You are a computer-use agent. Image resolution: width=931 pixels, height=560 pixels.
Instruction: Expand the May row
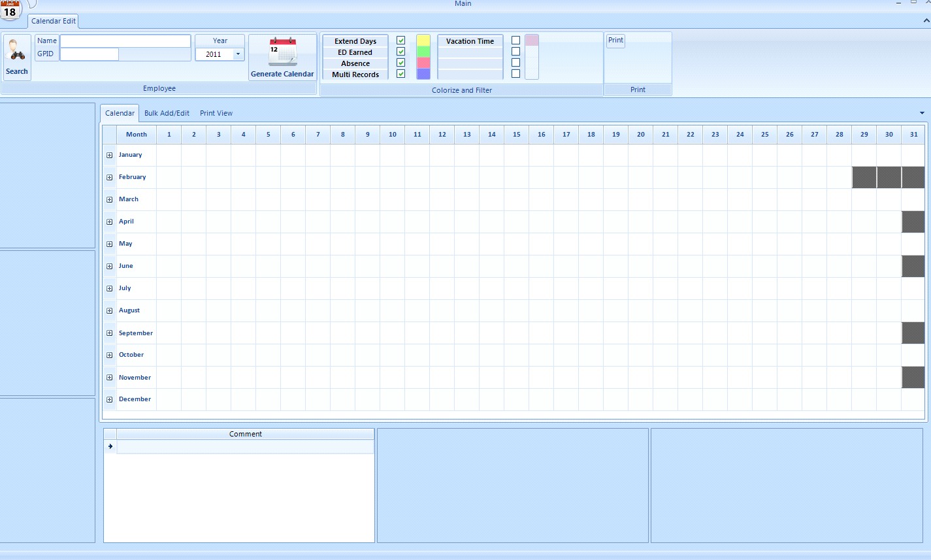[x=110, y=244]
